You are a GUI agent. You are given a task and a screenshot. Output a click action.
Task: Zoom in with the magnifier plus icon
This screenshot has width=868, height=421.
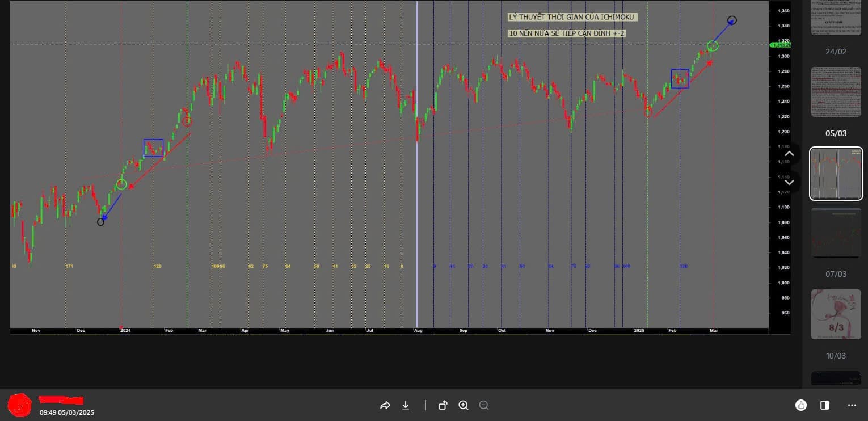coord(464,405)
